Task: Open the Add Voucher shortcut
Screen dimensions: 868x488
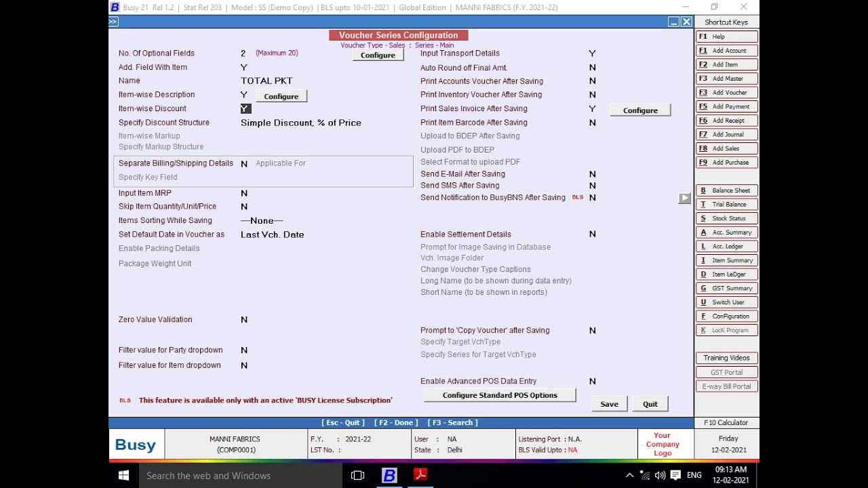Action: tap(726, 92)
